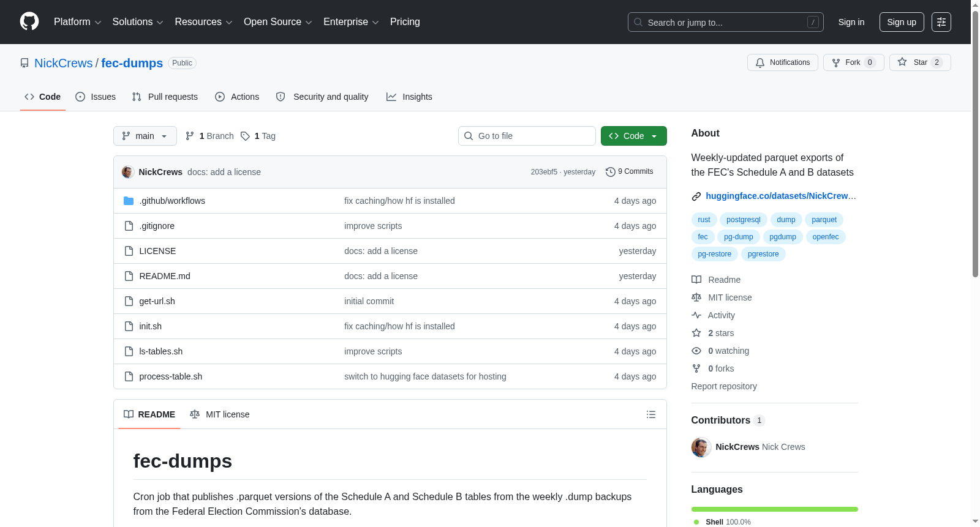Expand the Enterprise menu

pos(351,22)
